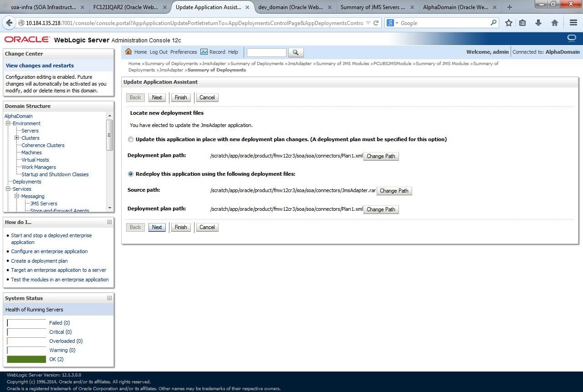Viewport: 583px width, 392px height.
Task: Click the bottom Cancel button
Action: 207,227
